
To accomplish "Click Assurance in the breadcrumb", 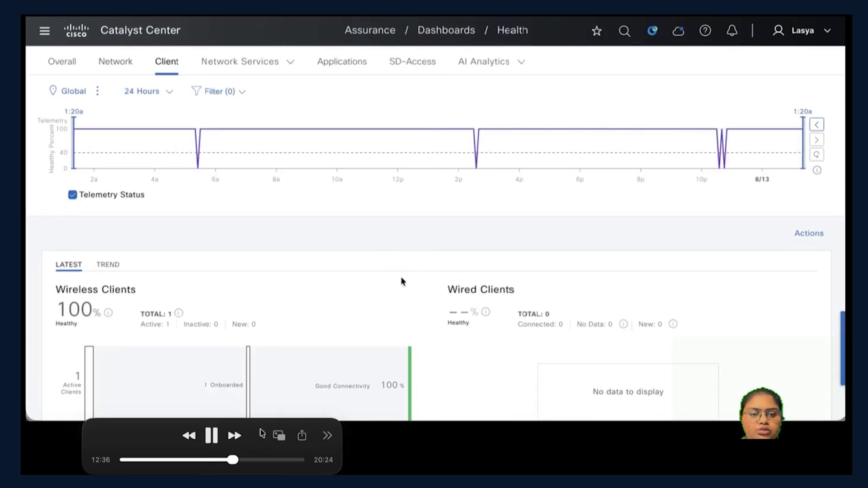I will coord(370,30).
